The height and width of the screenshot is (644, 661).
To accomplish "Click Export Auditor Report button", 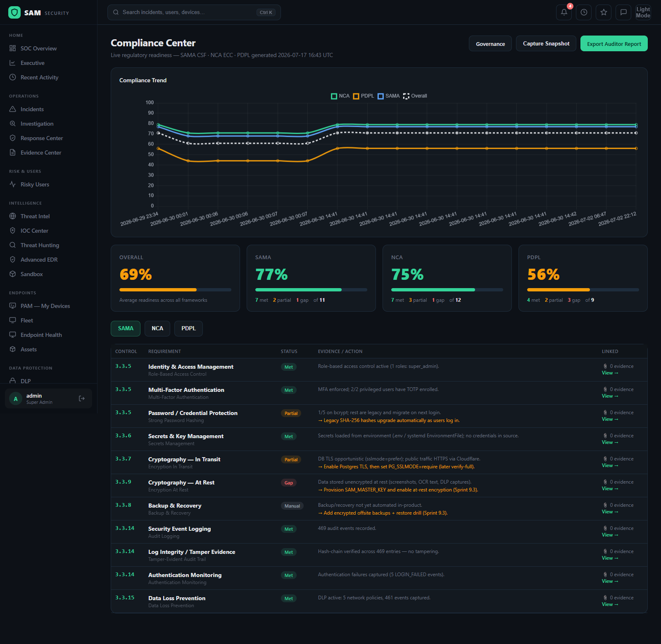I will point(614,43).
